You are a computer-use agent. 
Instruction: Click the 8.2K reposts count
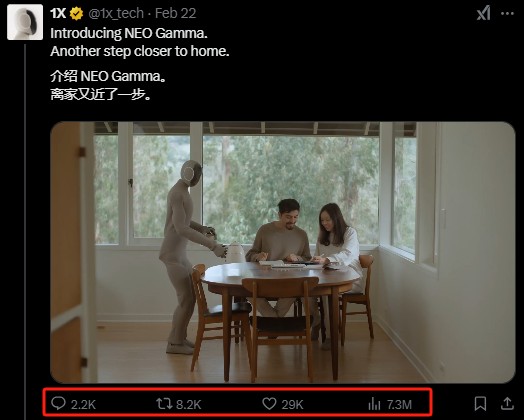188,405
